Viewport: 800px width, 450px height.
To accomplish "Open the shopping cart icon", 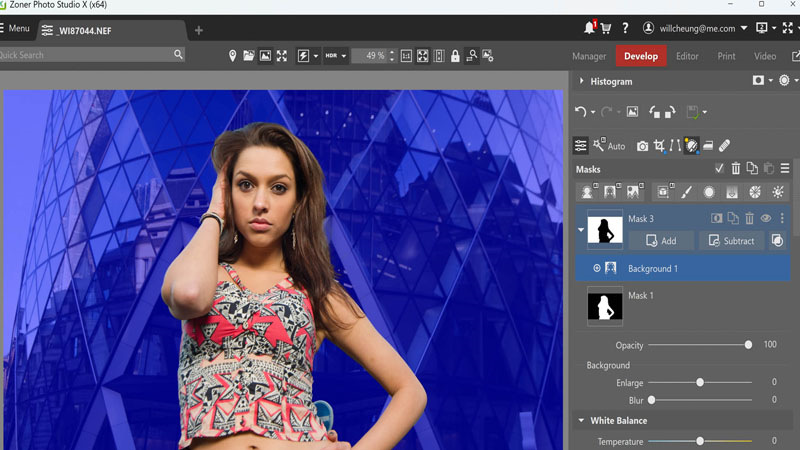I will click(x=606, y=29).
